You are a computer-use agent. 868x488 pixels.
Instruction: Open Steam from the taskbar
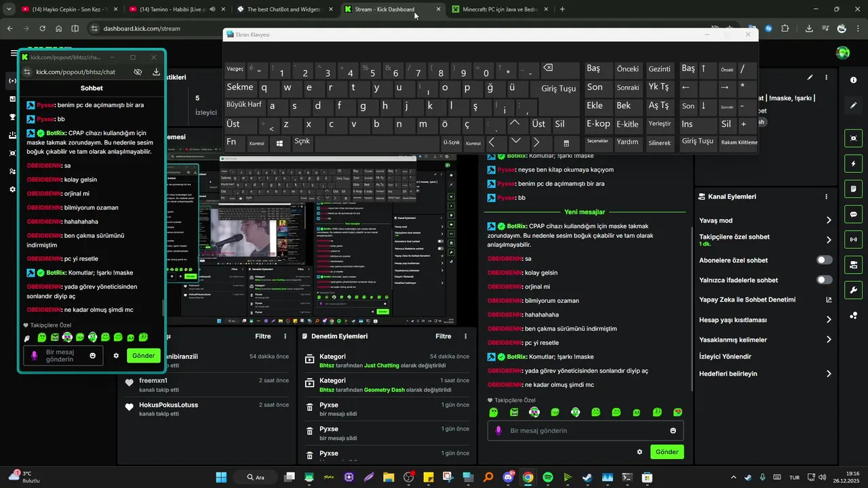[x=587, y=477]
